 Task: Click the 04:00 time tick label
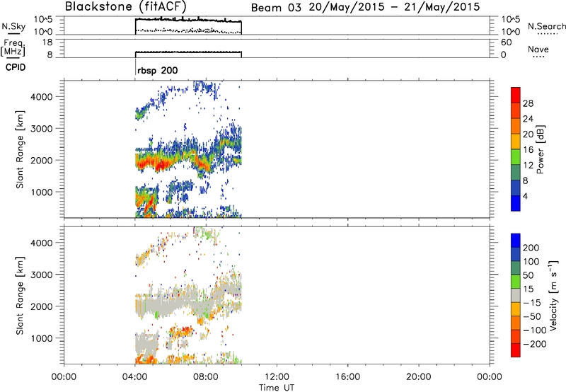click(134, 377)
